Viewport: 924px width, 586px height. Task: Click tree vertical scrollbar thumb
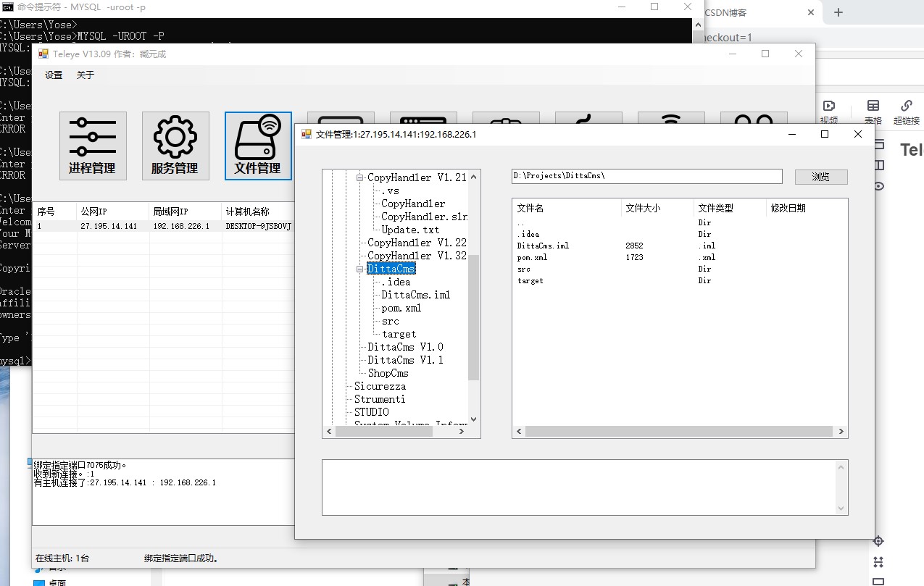pos(474,317)
